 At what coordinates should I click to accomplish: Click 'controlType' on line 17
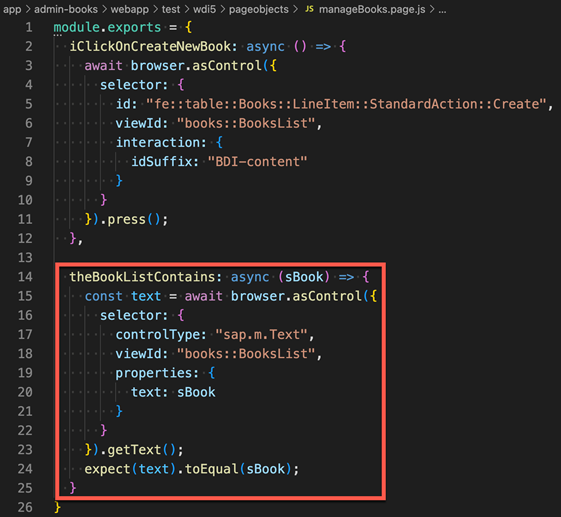pyautogui.click(x=157, y=335)
